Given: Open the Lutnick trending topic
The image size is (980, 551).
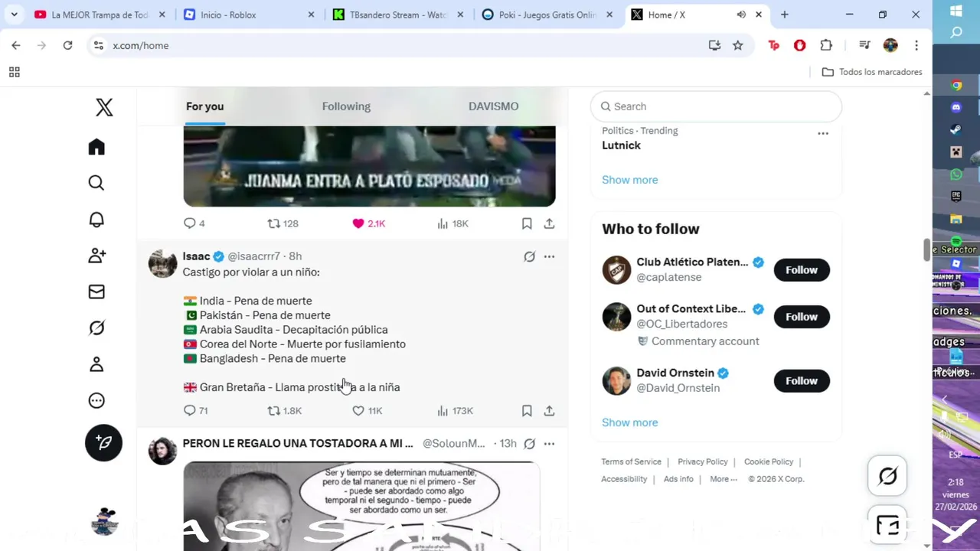Looking at the screenshot, I should [x=621, y=145].
